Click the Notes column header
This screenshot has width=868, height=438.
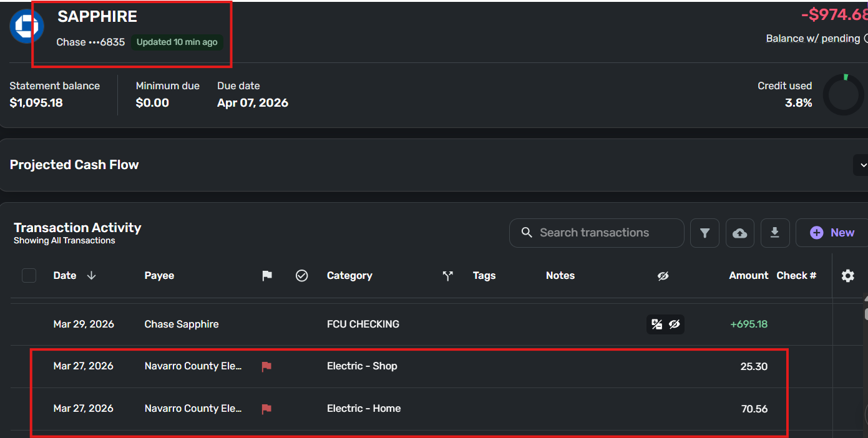(560, 276)
